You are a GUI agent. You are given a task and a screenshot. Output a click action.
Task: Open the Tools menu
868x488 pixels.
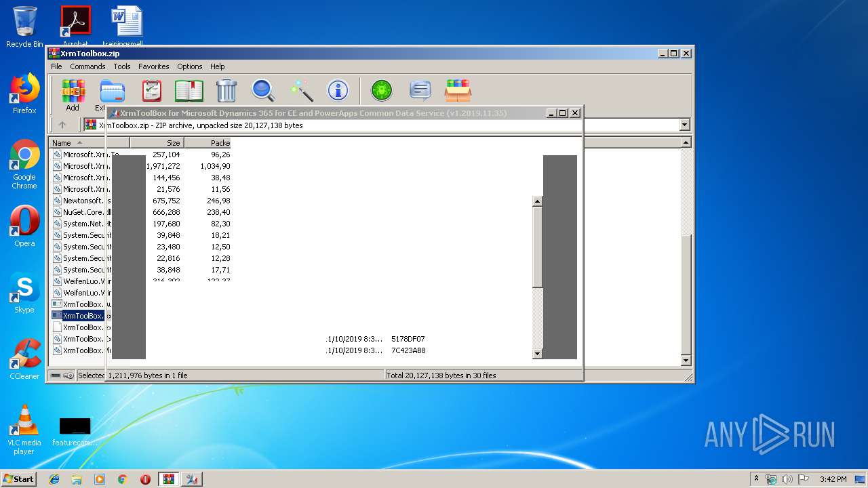click(x=122, y=66)
